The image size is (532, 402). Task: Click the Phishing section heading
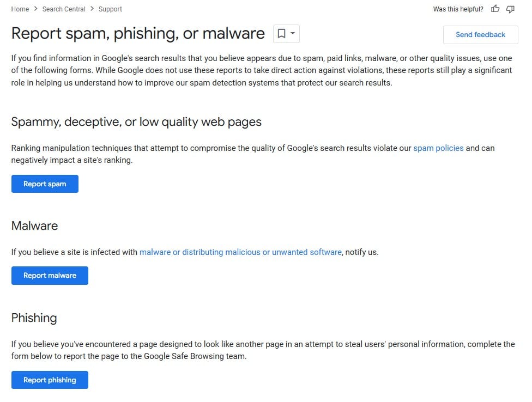(34, 318)
